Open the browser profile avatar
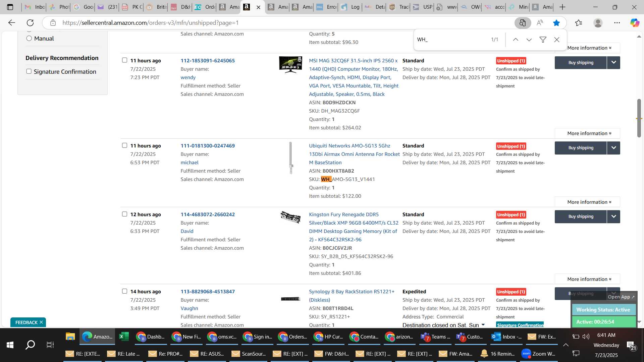The image size is (644, 362). tap(598, 23)
